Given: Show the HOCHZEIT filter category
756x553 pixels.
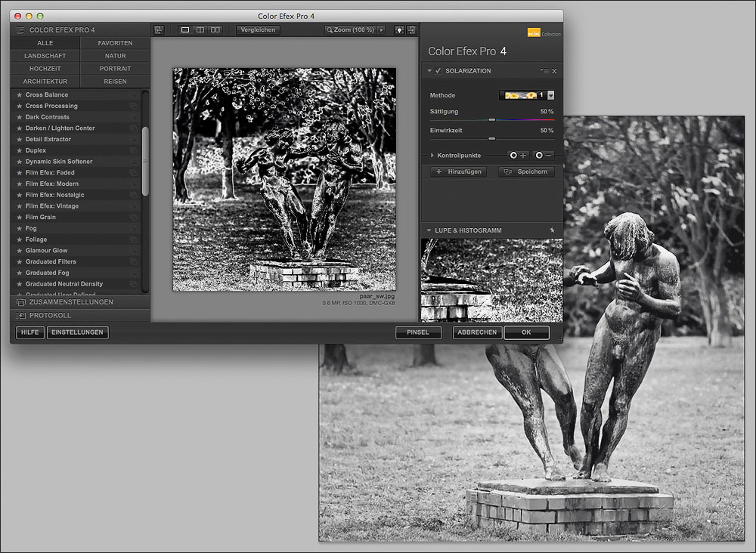Looking at the screenshot, I should 45,69.
